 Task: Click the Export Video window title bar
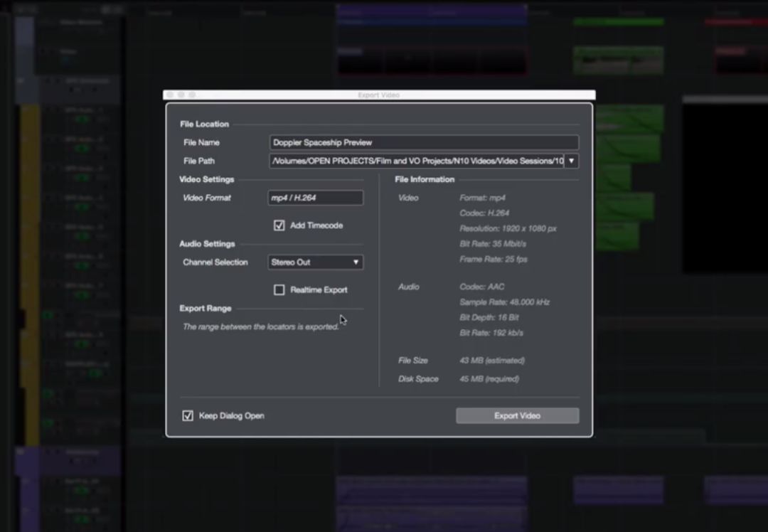point(379,95)
